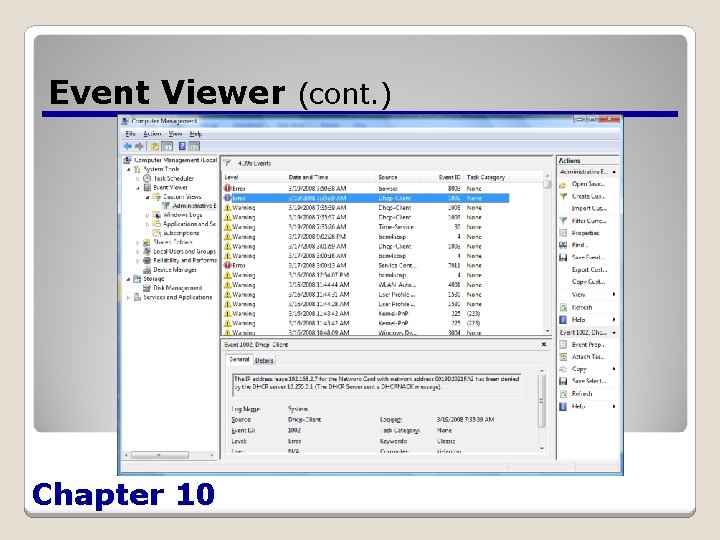Click the red error icon on bowser row
This screenshot has width=720, height=540.
pos(227,188)
